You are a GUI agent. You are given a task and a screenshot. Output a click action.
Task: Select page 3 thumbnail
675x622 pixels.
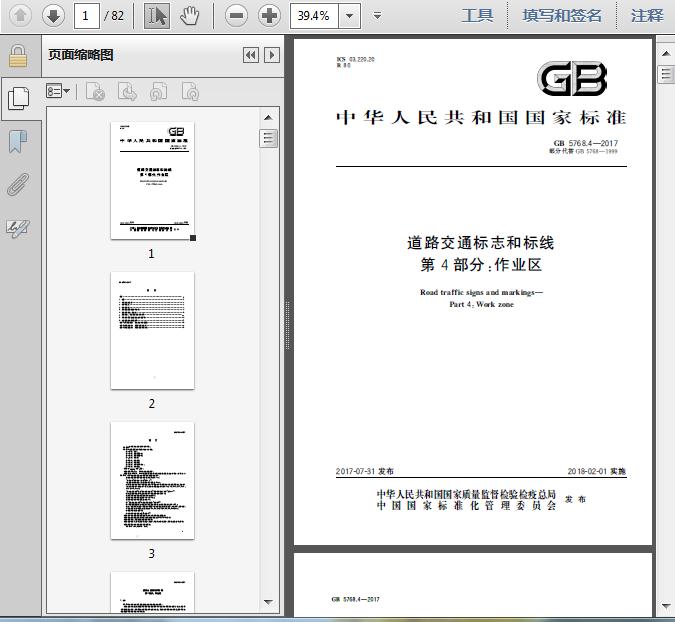[152, 480]
